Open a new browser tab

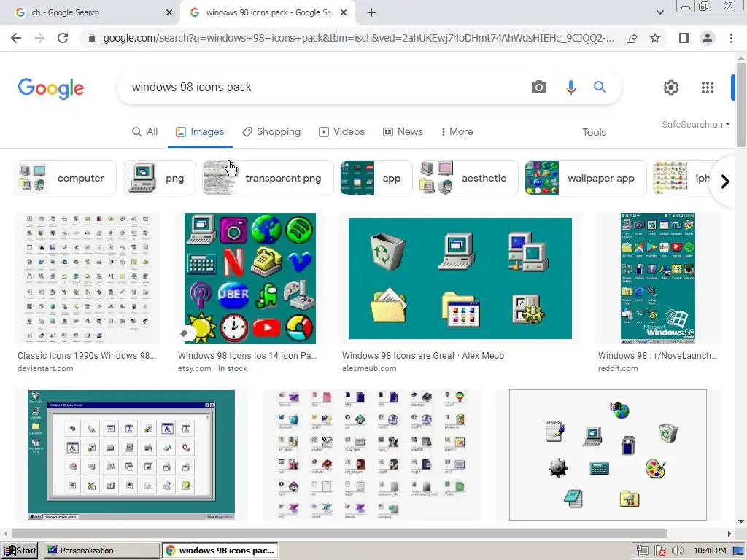pyautogui.click(x=371, y=12)
